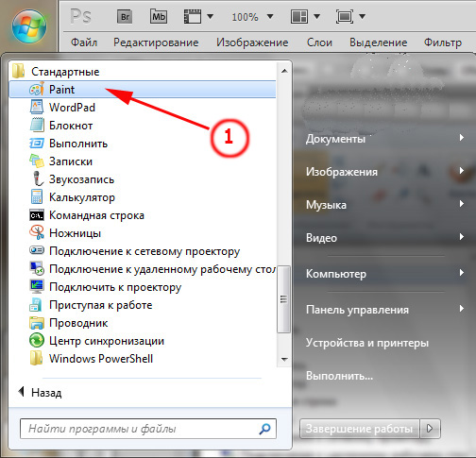Click the Найти программы и файлы field

(x=148, y=429)
